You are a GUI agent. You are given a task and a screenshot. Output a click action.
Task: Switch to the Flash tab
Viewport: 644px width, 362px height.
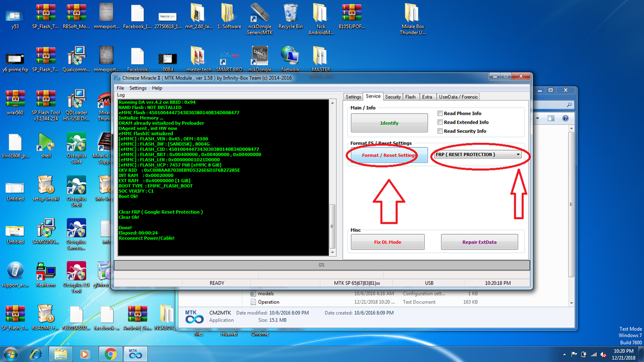point(411,97)
